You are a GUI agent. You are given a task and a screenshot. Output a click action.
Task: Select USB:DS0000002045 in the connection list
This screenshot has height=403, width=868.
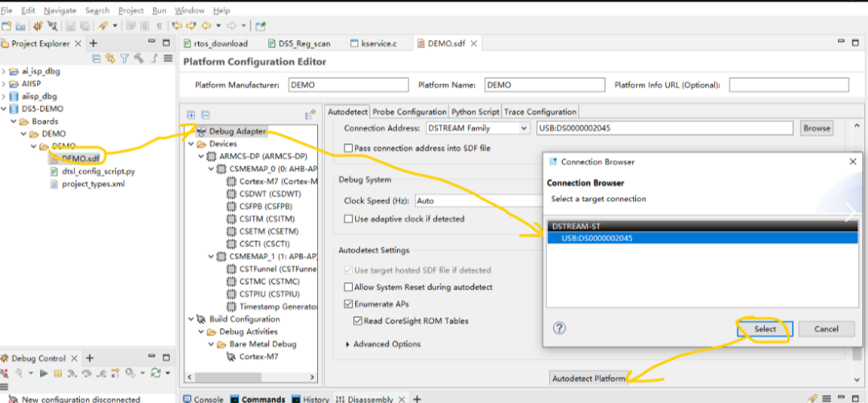597,238
